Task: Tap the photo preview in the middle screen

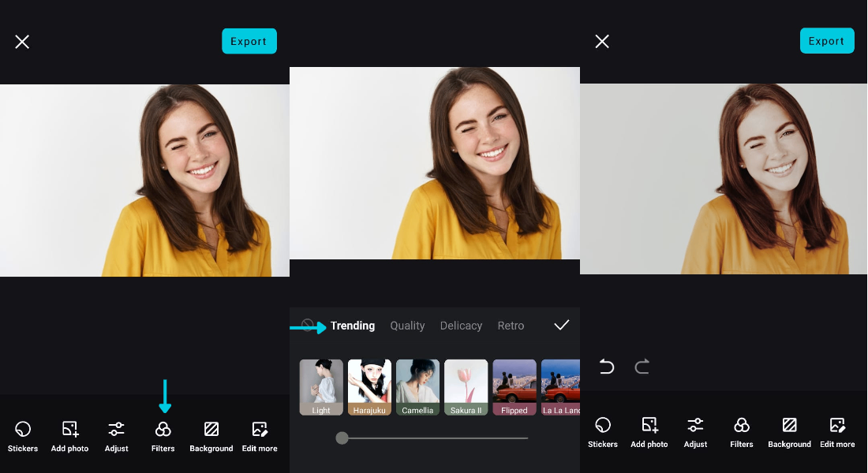Action: click(435, 163)
